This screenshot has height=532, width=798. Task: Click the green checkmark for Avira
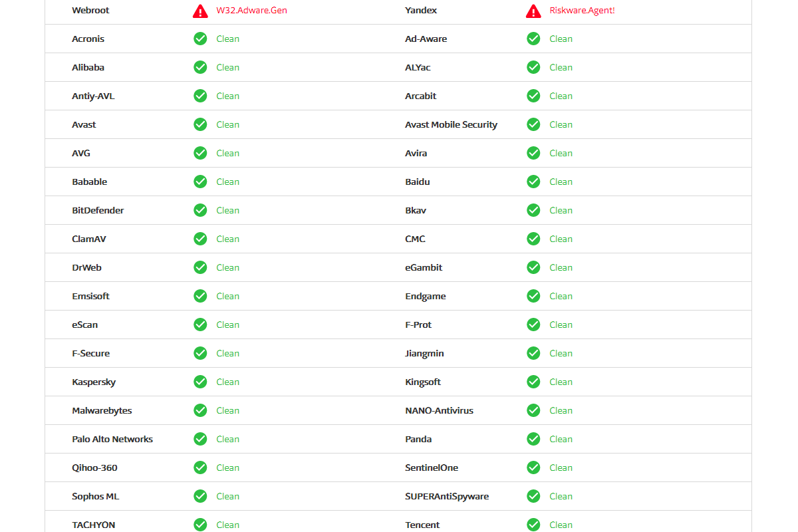click(533, 153)
